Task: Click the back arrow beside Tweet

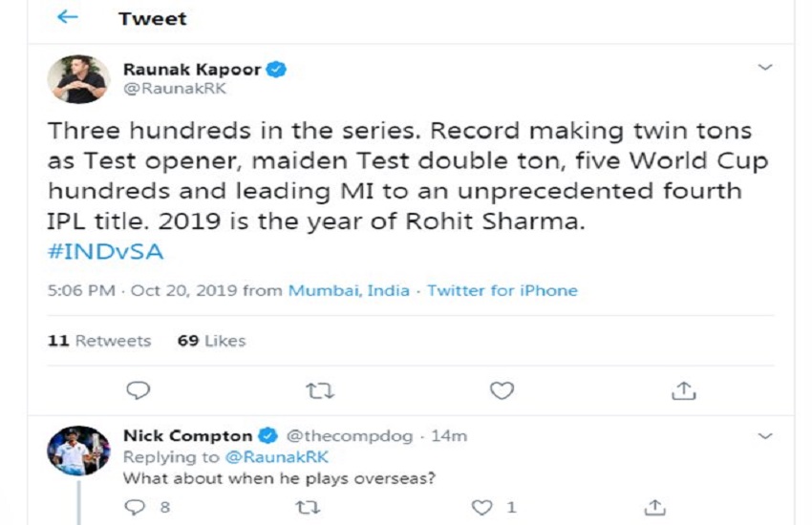Action: click(67, 18)
